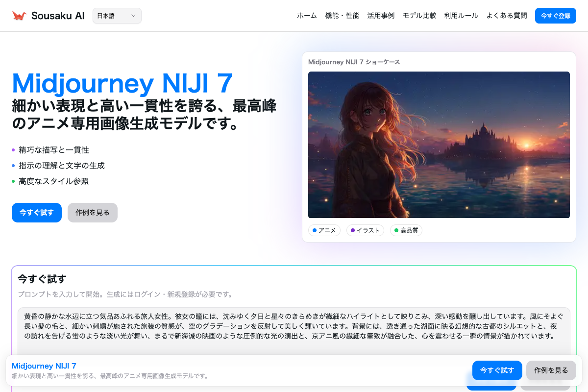Select the 高品質 tag with green dot
This screenshot has width=588, height=392.
(406, 230)
